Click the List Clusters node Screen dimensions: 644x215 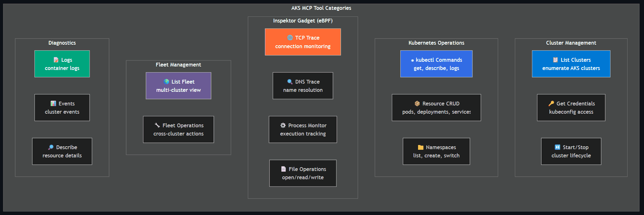(x=571, y=64)
